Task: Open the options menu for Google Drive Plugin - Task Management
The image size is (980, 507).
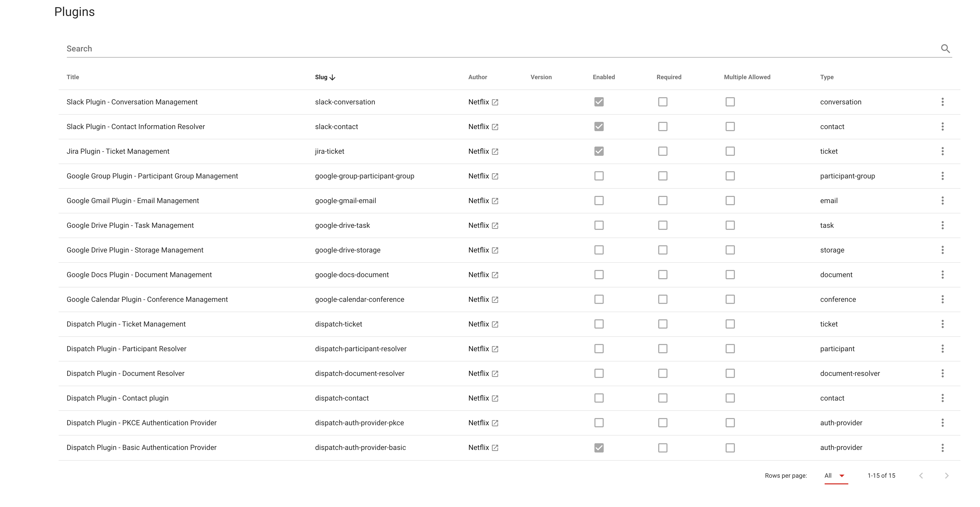Action: point(943,225)
